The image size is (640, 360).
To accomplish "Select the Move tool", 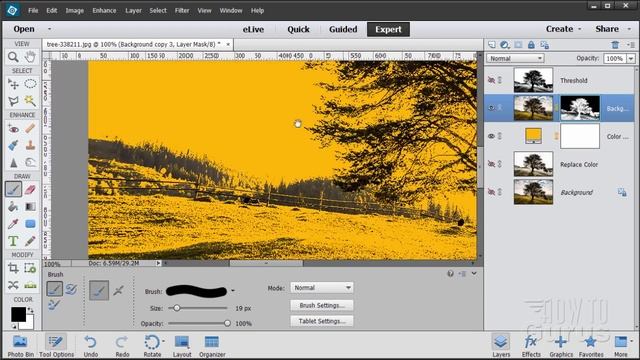I will coord(13,84).
